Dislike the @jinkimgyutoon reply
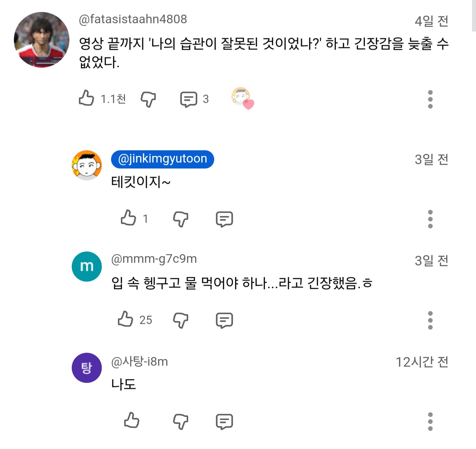This screenshot has height=449, width=476. (180, 219)
